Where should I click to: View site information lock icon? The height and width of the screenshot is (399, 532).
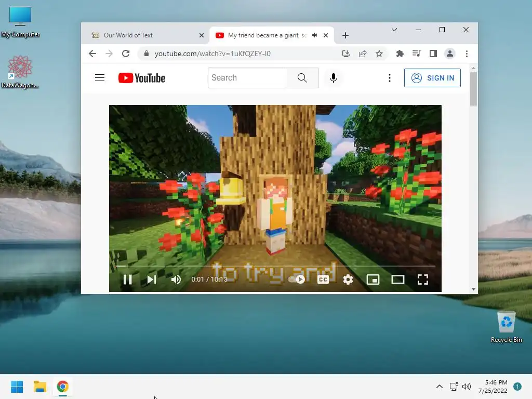[147, 54]
